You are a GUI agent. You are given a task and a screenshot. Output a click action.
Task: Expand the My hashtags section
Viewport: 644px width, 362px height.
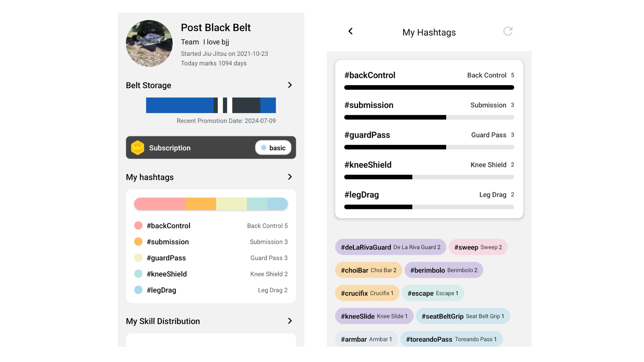pos(290,177)
